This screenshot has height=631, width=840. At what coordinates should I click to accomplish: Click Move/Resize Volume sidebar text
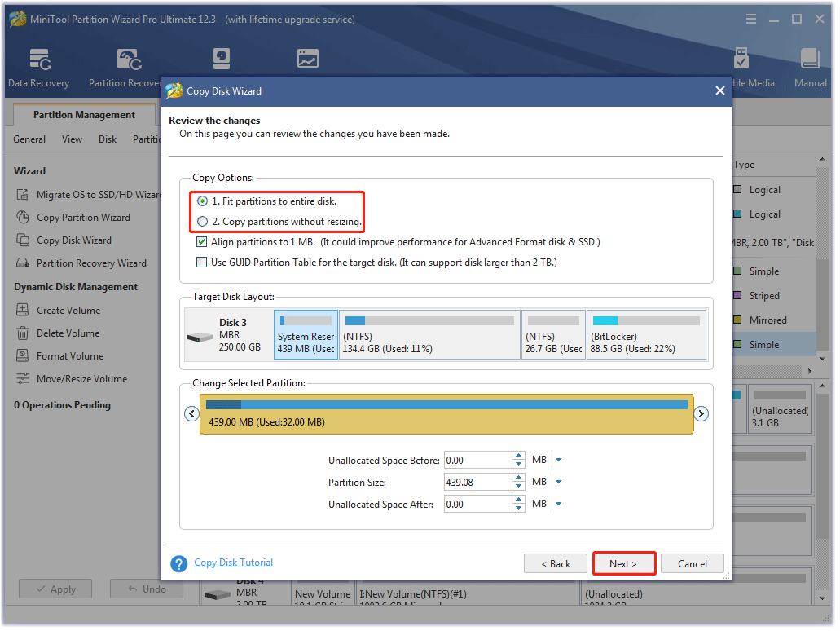click(82, 378)
